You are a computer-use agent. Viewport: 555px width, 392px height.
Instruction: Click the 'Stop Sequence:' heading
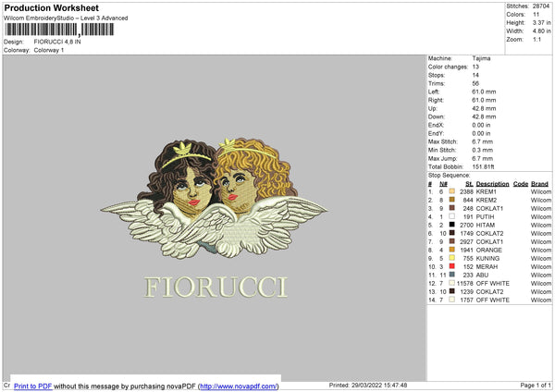pos(449,175)
